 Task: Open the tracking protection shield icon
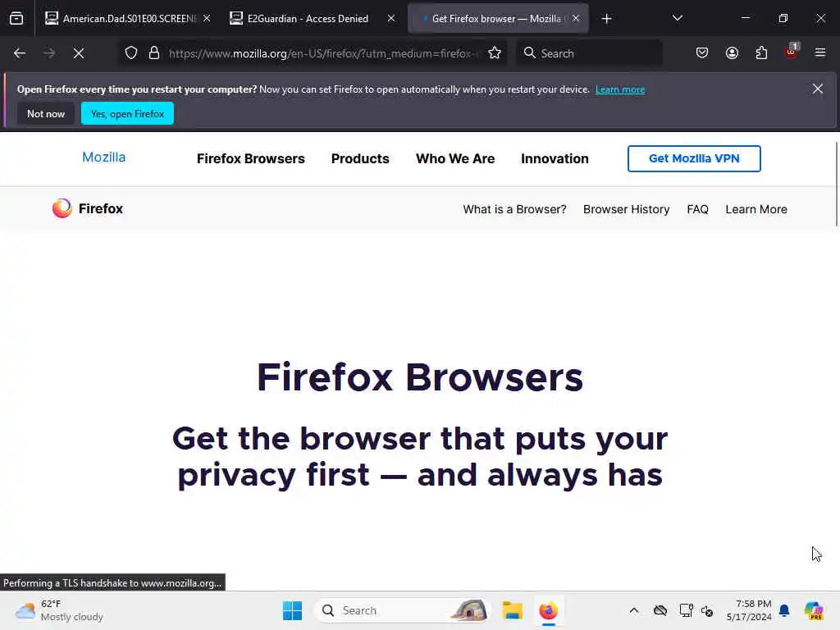(x=131, y=53)
